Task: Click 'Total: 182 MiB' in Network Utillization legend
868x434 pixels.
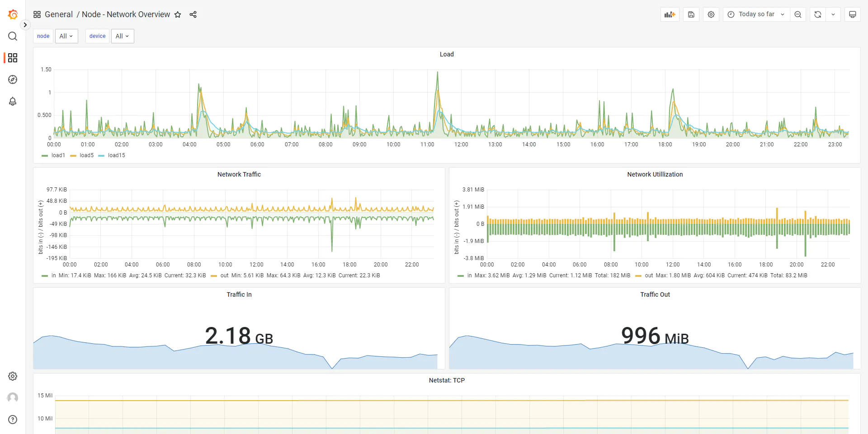Action: tap(613, 275)
